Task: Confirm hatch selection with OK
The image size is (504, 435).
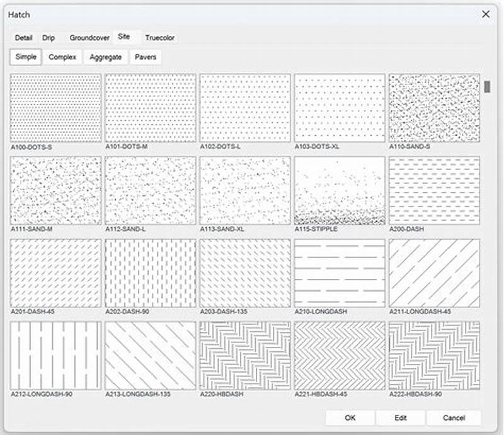Action: 350,417
